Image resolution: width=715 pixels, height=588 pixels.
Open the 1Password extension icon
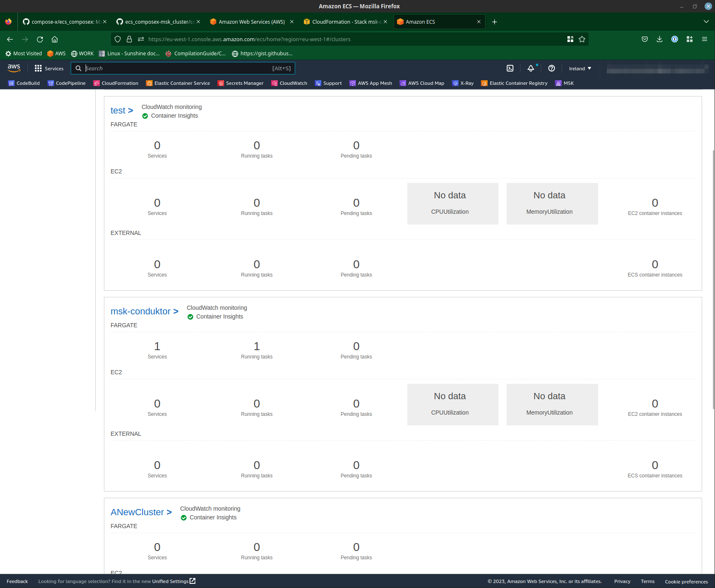click(675, 39)
